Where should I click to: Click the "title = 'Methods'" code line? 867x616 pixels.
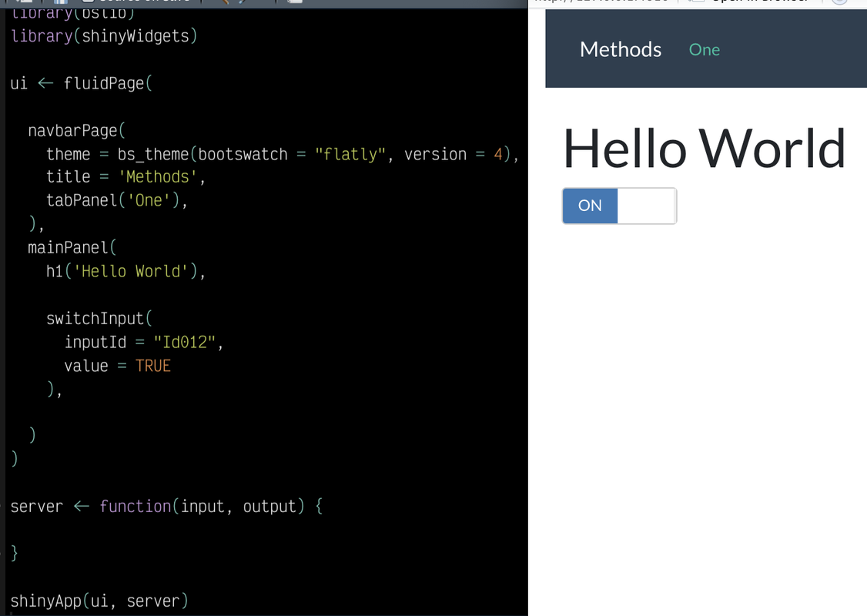pos(126,177)
